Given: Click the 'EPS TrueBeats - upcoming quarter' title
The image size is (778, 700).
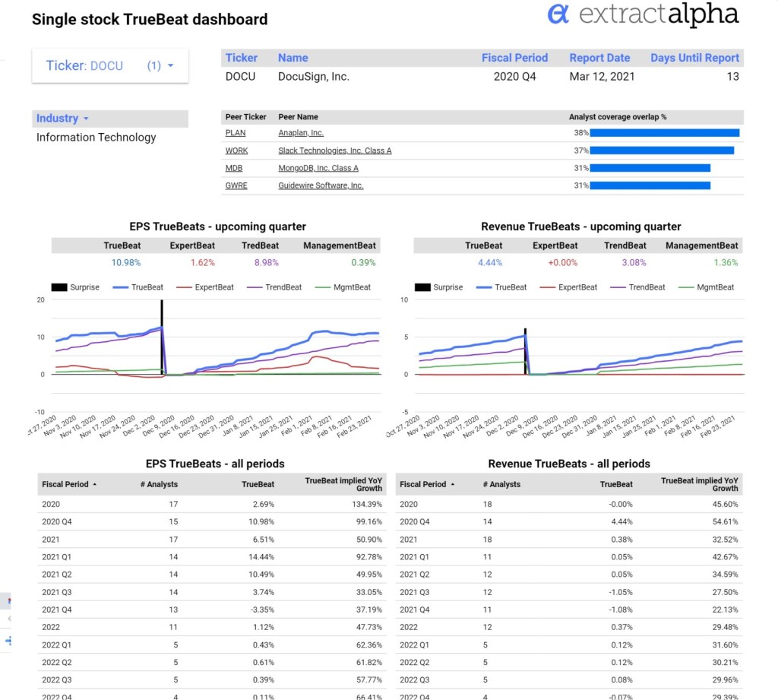Looking at the screenshot, I should click(x=218, y=227).
